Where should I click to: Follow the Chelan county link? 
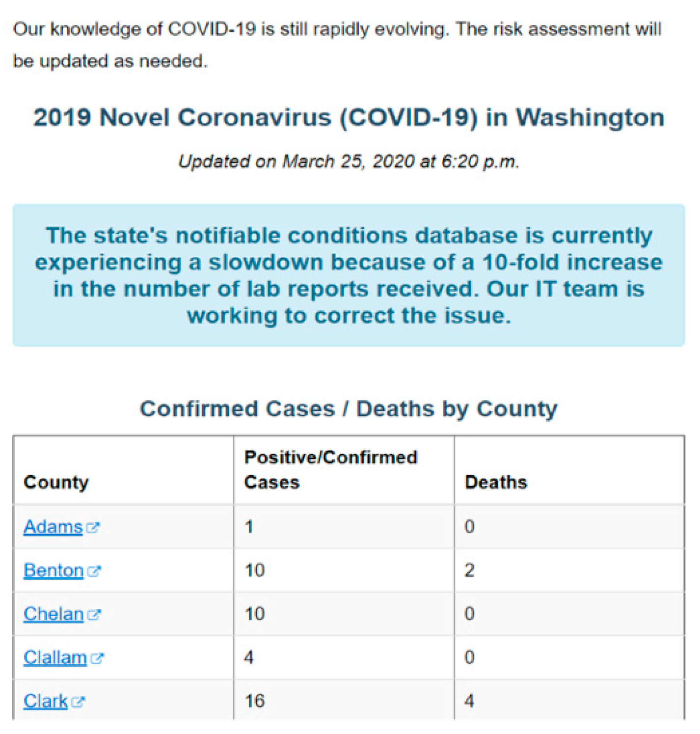[54, 614]
